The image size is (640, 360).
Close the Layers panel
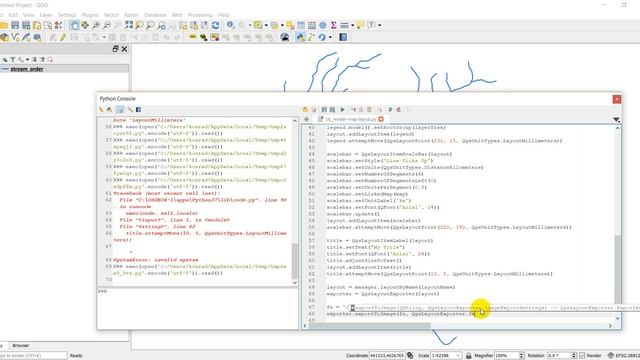pos(124,49)
